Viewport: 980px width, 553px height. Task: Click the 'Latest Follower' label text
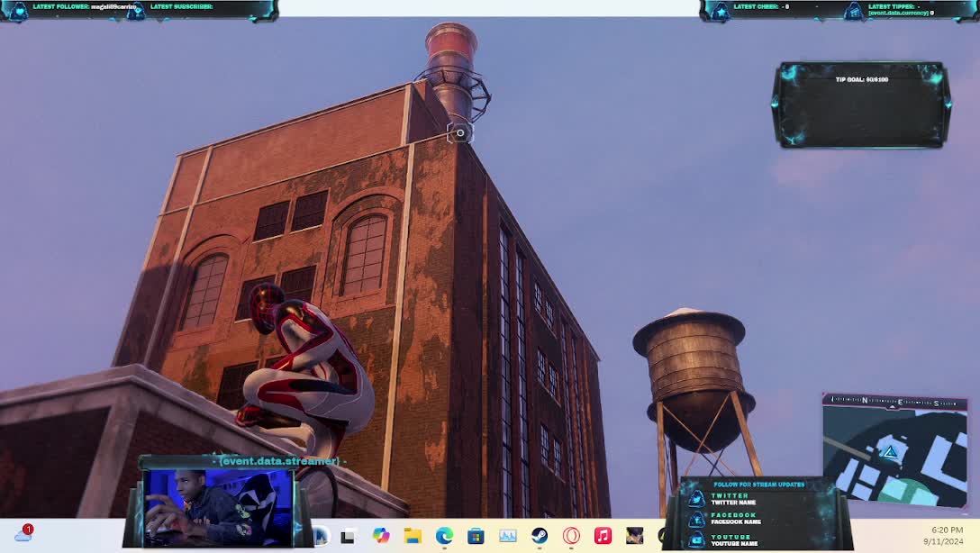61,7
